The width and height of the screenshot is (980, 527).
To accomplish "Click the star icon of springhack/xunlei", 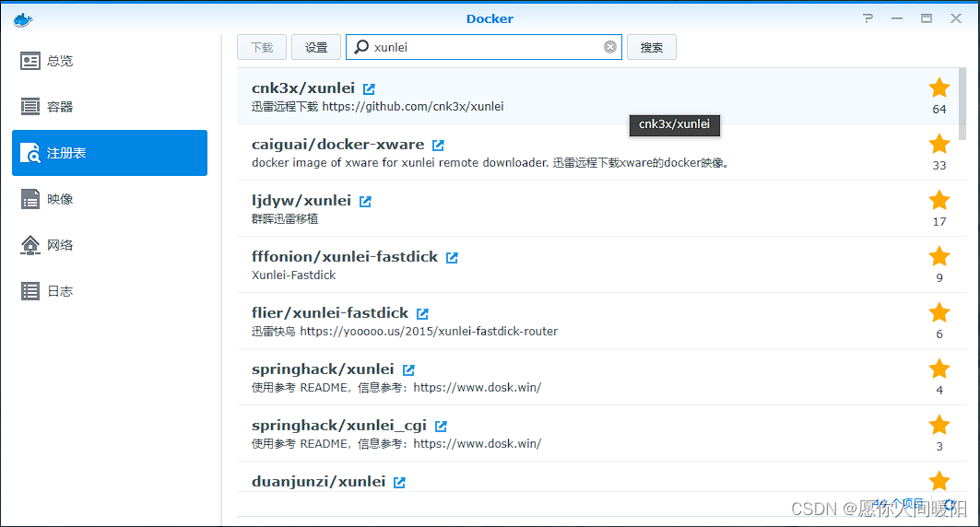I will pos(939,369).
